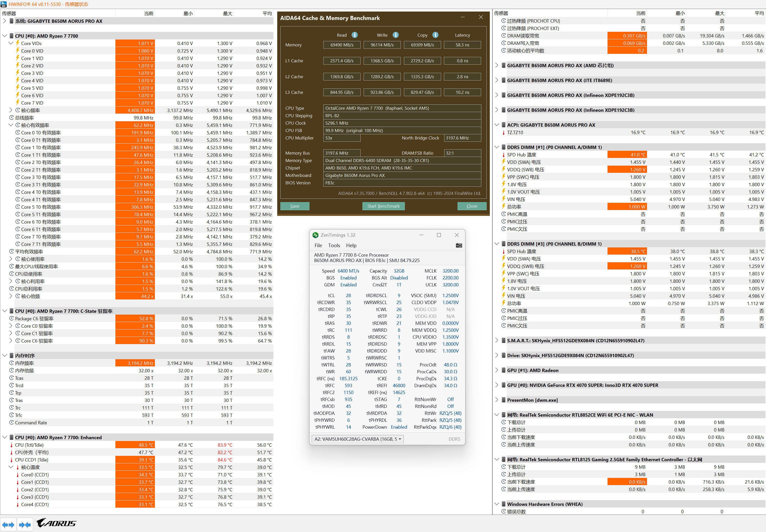Open the Tools menu in ZenTimings
Screen dimensions: 766x532
(334, 245)
